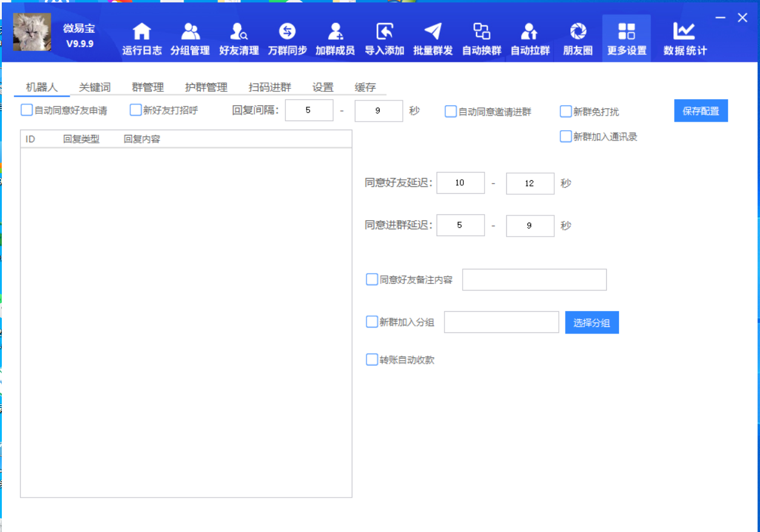
Task: Toggle 新好友打招呼 greet new friends
Action: point(136,110)
